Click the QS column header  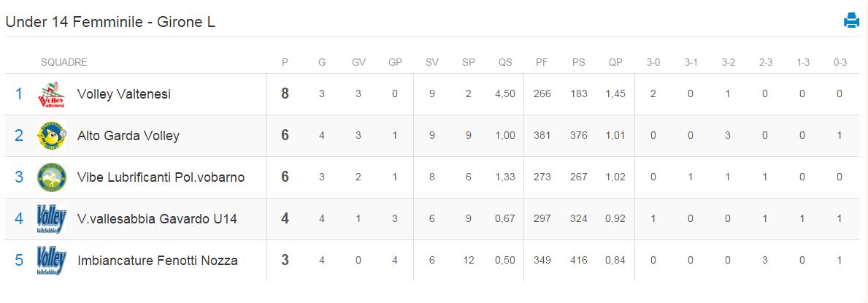point(505,62)
